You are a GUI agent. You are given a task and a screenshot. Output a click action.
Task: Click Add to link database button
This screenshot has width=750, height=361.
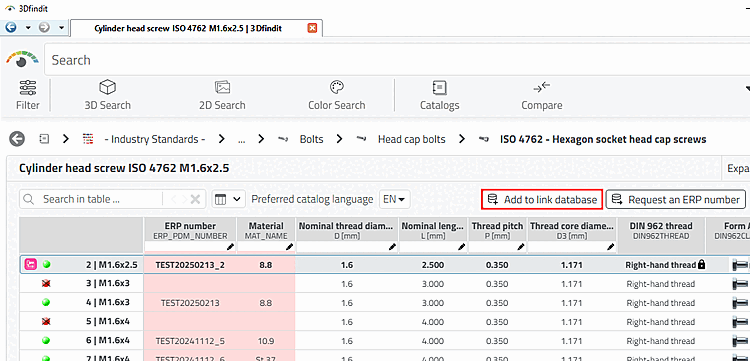click(541, 199)
